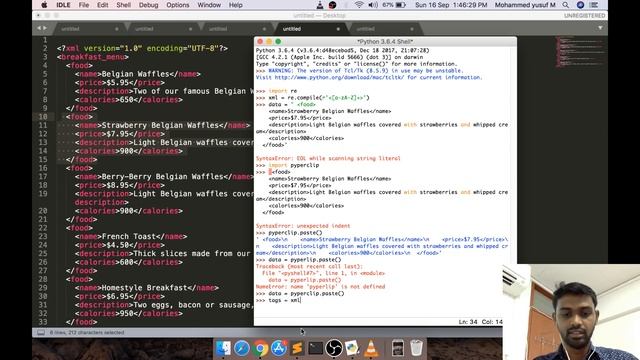Launch Safari from the Dock
The image size is (640, 360).
(242, 349)
